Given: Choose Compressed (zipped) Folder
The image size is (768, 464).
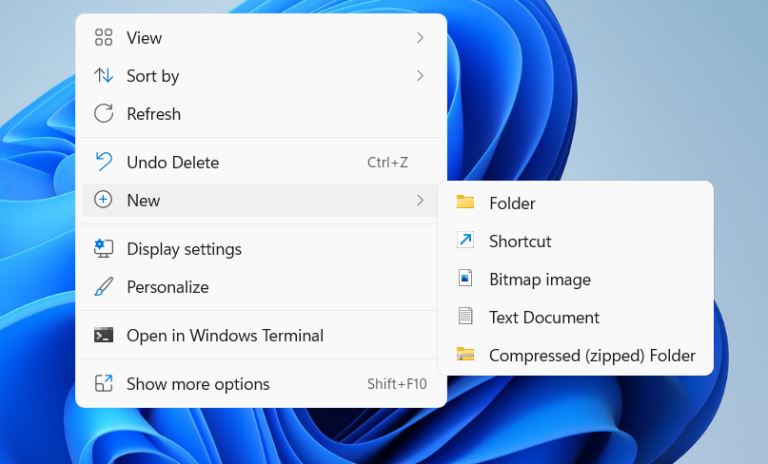Looking at the screenshot, I should click(x=576, y=355).
